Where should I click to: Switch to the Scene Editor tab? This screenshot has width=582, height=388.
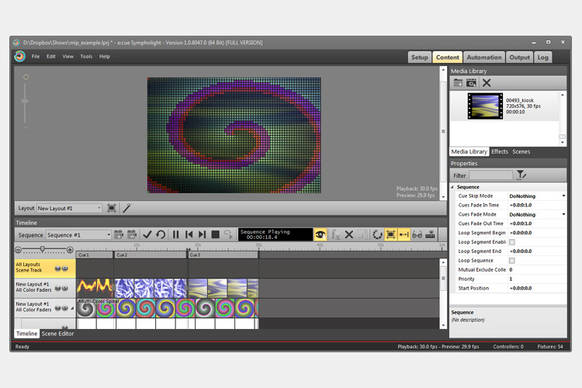(x=58, y=333)
